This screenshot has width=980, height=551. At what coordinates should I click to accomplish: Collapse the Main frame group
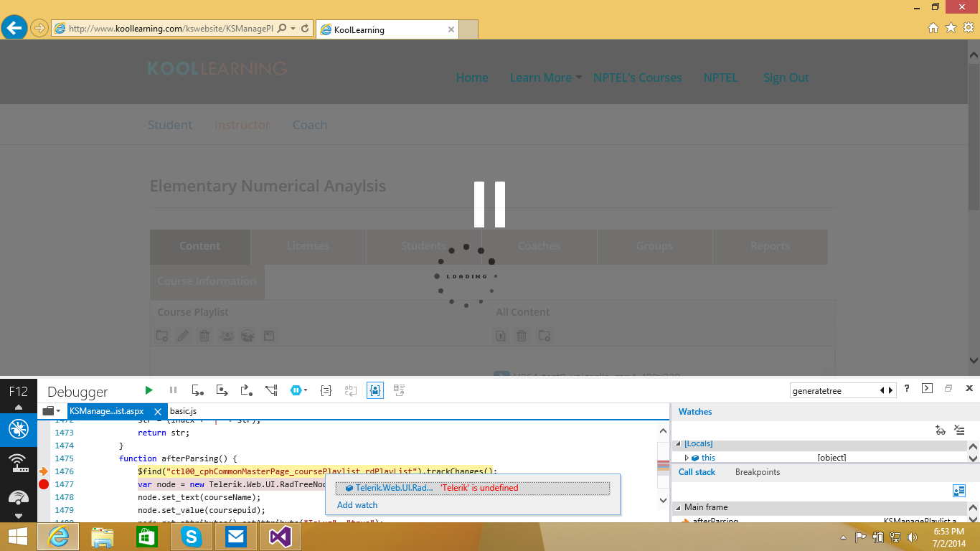pos(677,507)
